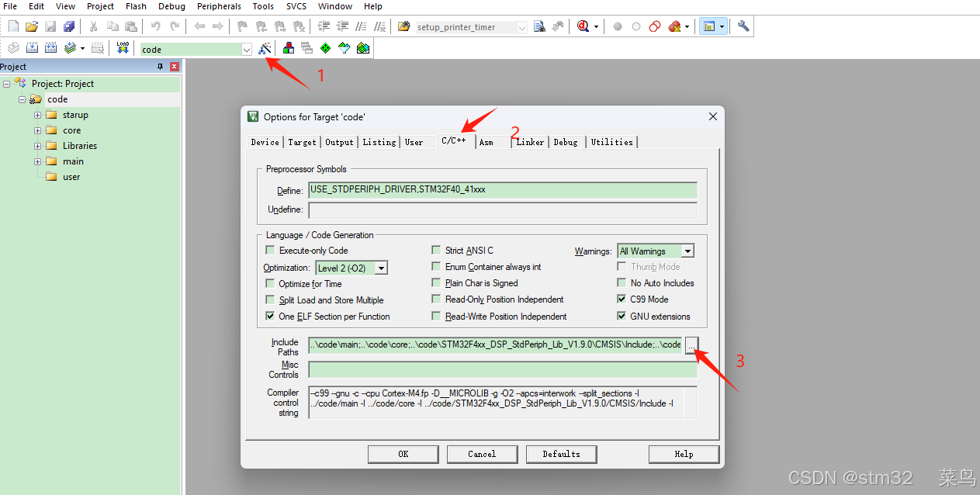Click the Undefine input field
The image size is (980, 495).
pos(503,210)
